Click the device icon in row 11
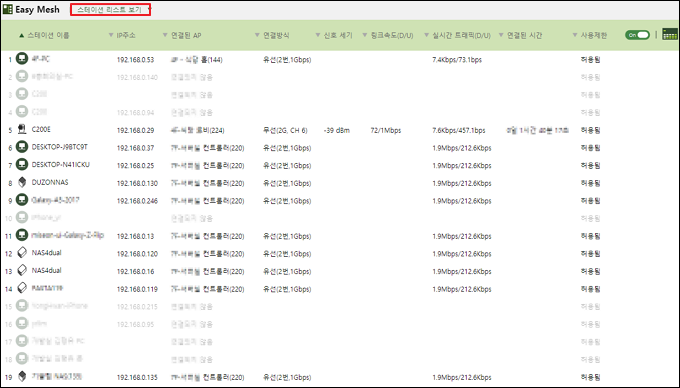The width and height of the screenshot is (680, 388). (22, 235)
